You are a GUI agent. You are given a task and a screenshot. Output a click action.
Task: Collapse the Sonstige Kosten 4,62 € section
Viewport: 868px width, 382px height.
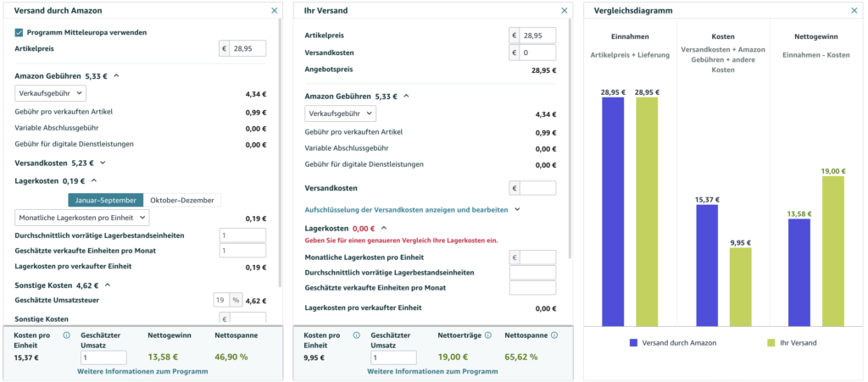[x=107, y=285]
